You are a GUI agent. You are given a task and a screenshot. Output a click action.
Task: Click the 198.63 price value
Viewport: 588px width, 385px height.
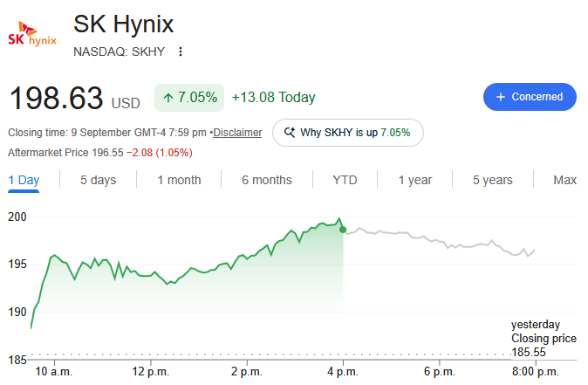pos(56,98)
